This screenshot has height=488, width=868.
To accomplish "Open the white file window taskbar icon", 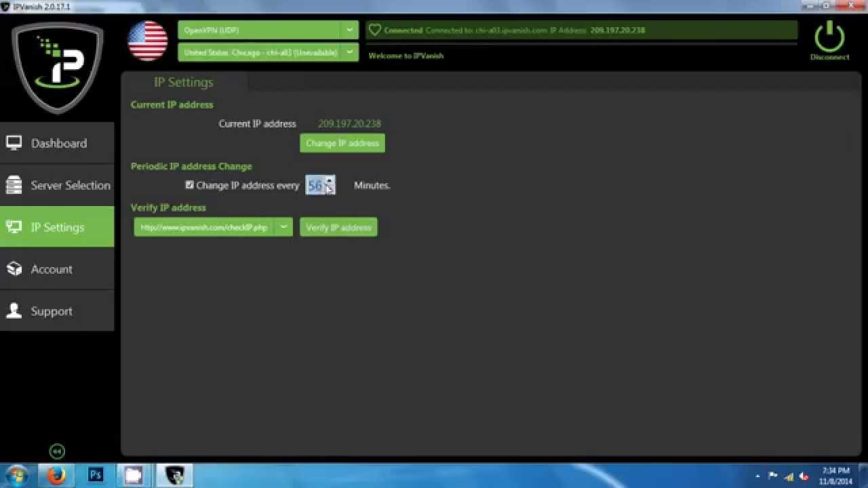I will pos(134,475).
